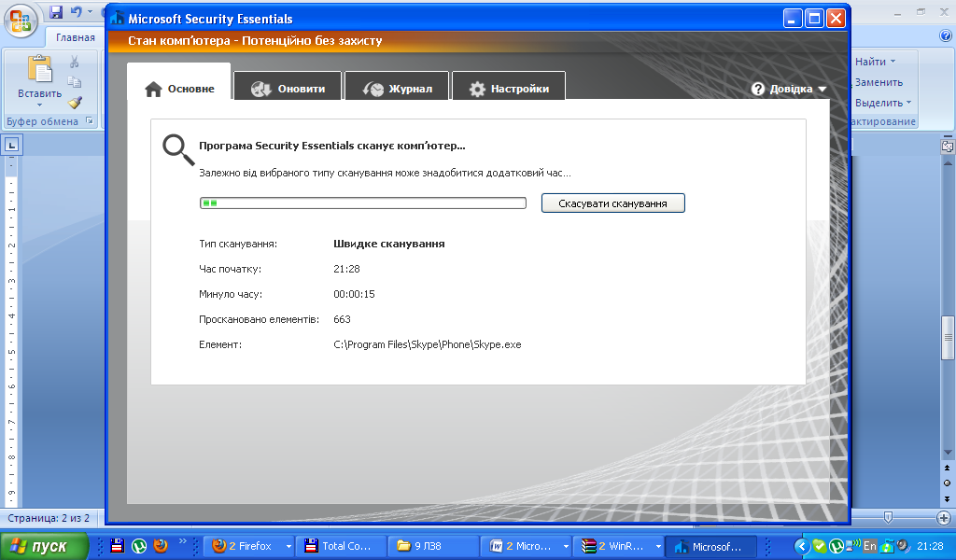
Task: Click the Undo arrow in Word's quick access toolbar
Action: pyautogui.click(x=76, y=11)
